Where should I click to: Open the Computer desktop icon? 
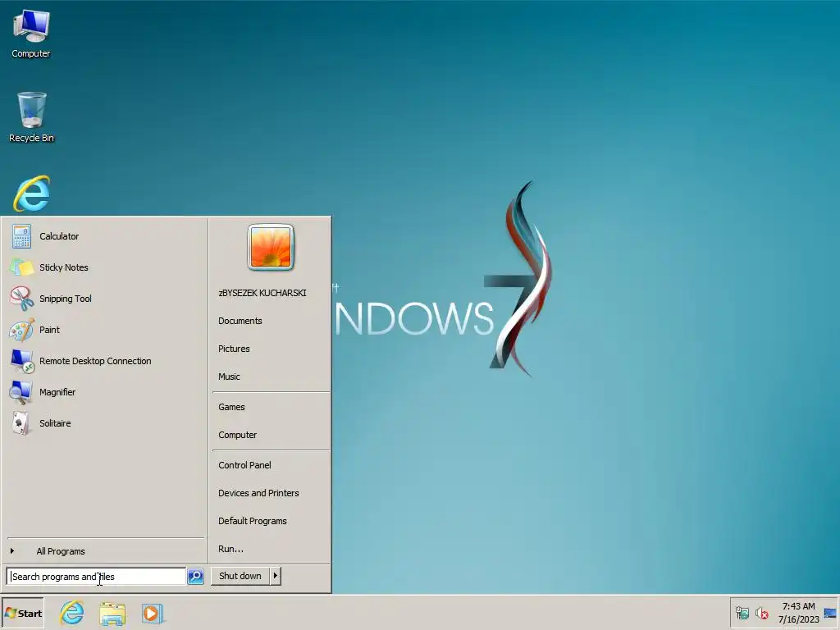(31, 34)
